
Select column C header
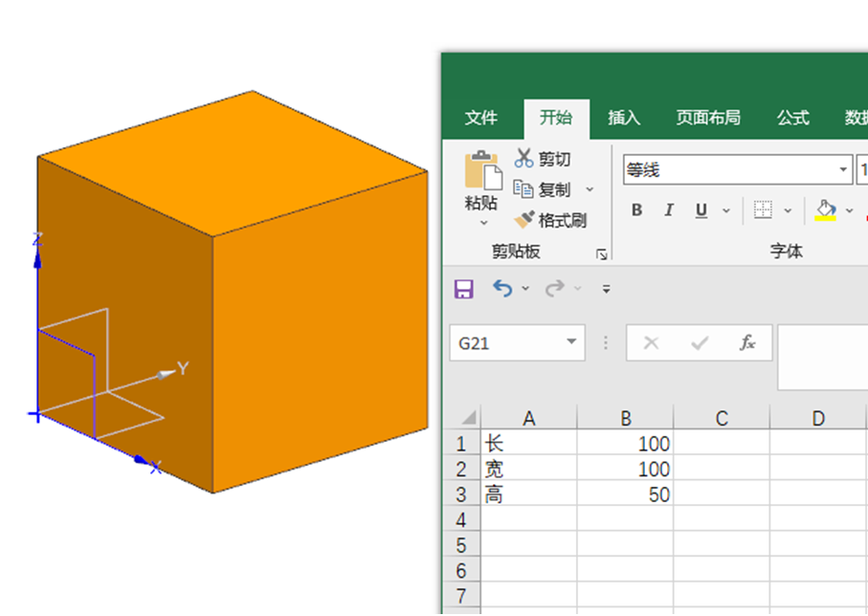(x=722, y=418)
